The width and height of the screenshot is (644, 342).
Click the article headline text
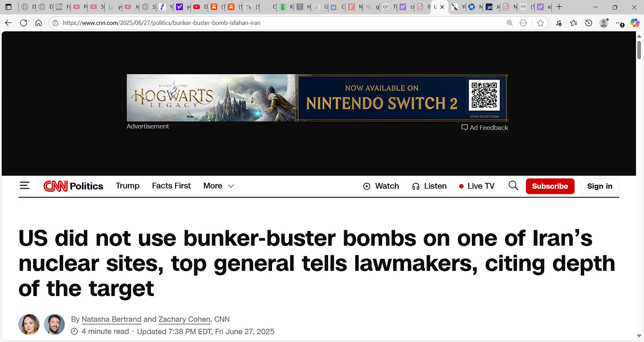(317, 263)
